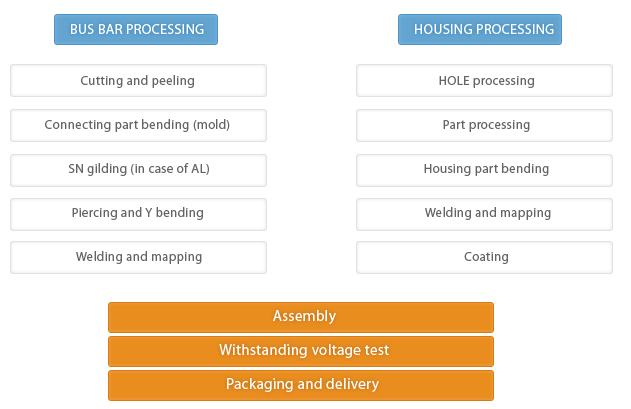Select Welding and mapping under housing

[486, 213]
